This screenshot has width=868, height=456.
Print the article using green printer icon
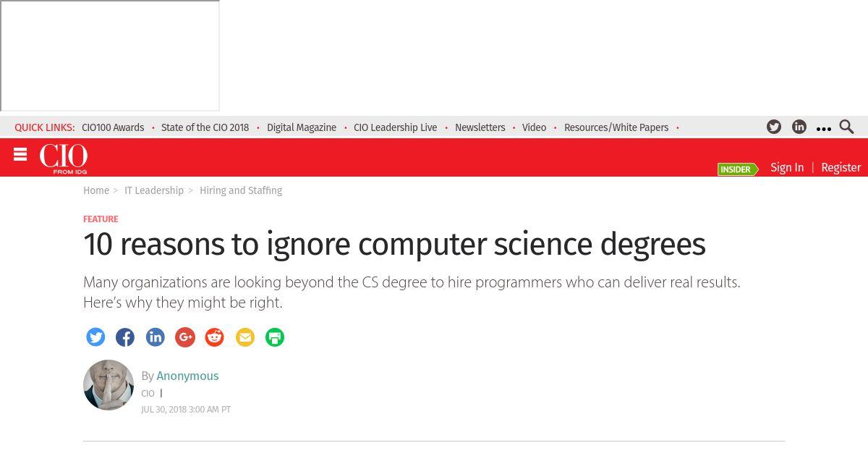coord(275,337)
